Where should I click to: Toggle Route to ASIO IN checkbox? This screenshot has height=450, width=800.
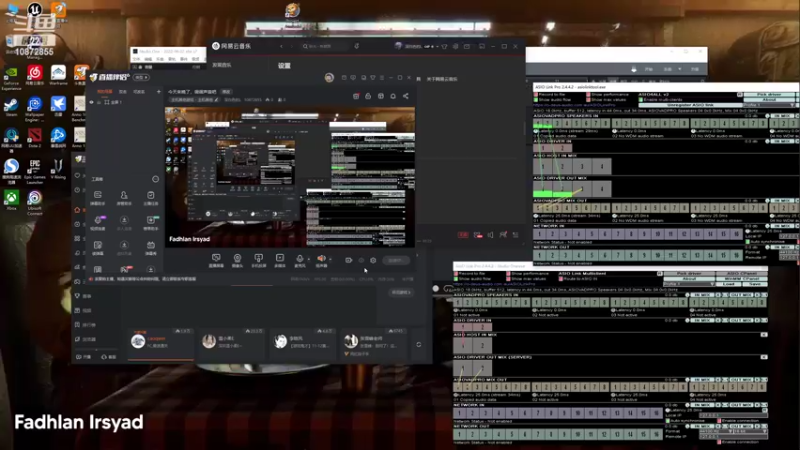click(x=561, y=279)
